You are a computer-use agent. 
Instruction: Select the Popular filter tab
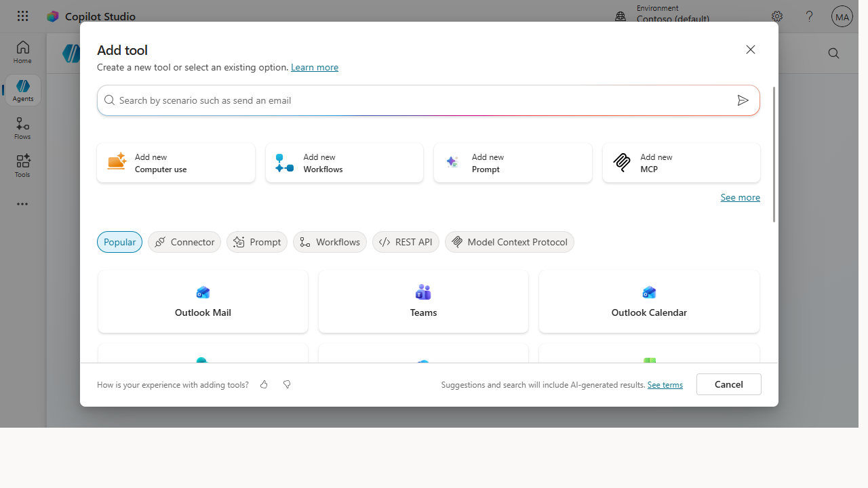click(119, 242)
